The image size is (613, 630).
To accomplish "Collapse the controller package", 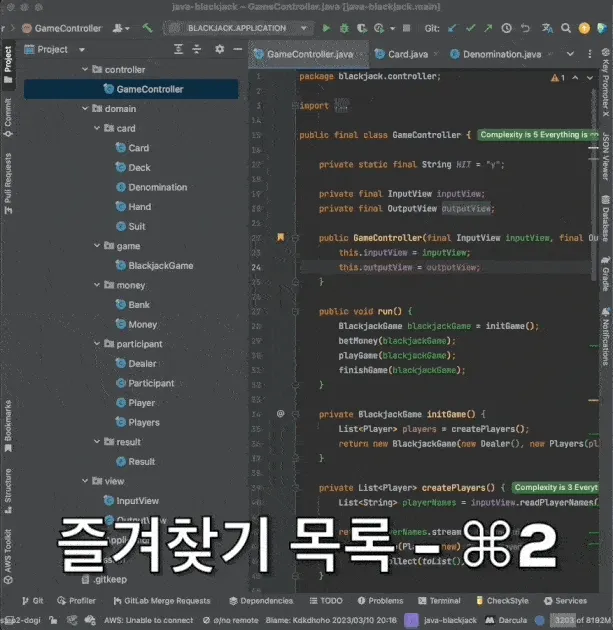I will [x=85, y=69].
